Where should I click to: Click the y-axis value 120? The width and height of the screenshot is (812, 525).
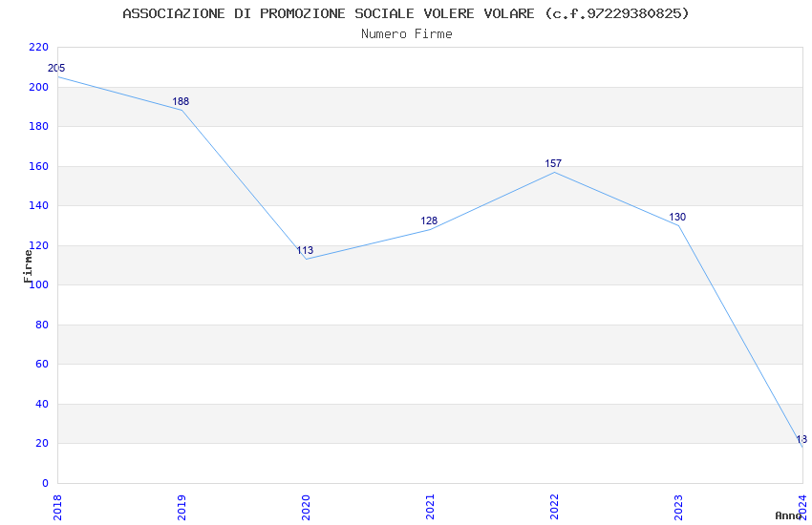coord(39,245)
